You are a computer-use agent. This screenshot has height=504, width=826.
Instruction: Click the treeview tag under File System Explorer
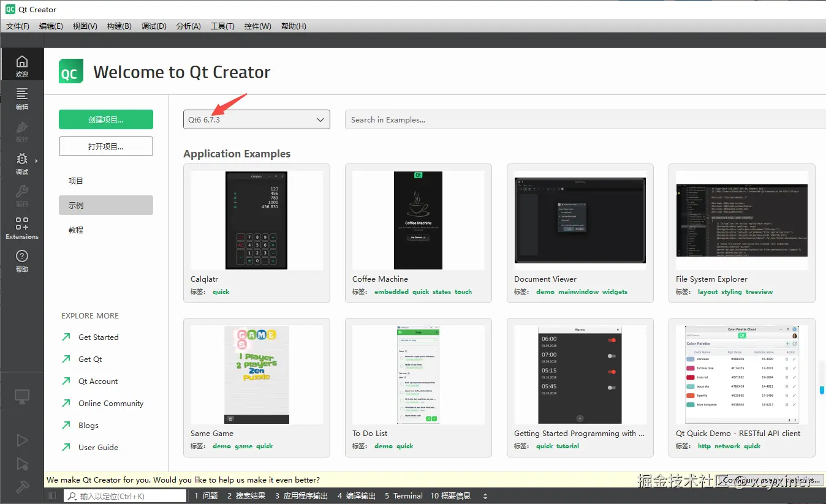(x=759, y=292)
